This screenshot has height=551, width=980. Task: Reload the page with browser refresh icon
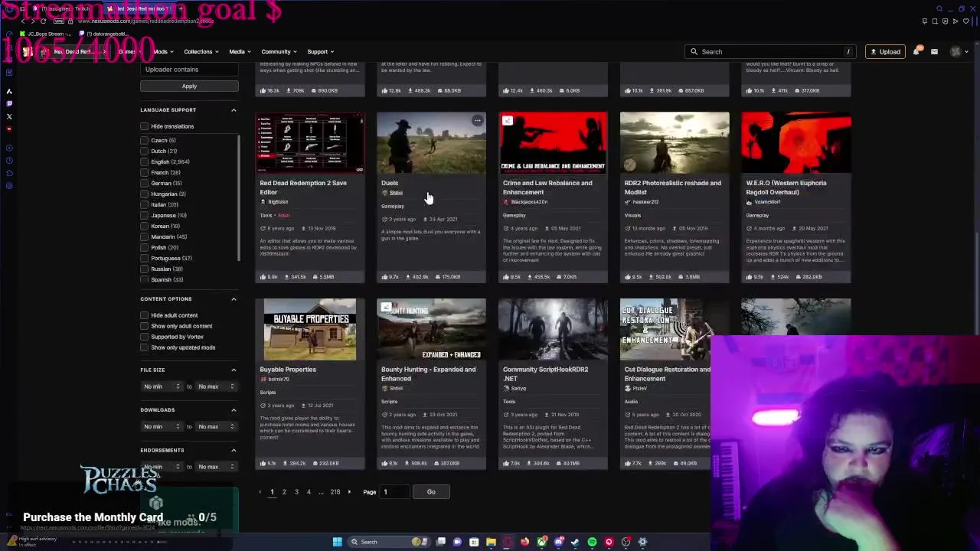(x=43, y=21)
